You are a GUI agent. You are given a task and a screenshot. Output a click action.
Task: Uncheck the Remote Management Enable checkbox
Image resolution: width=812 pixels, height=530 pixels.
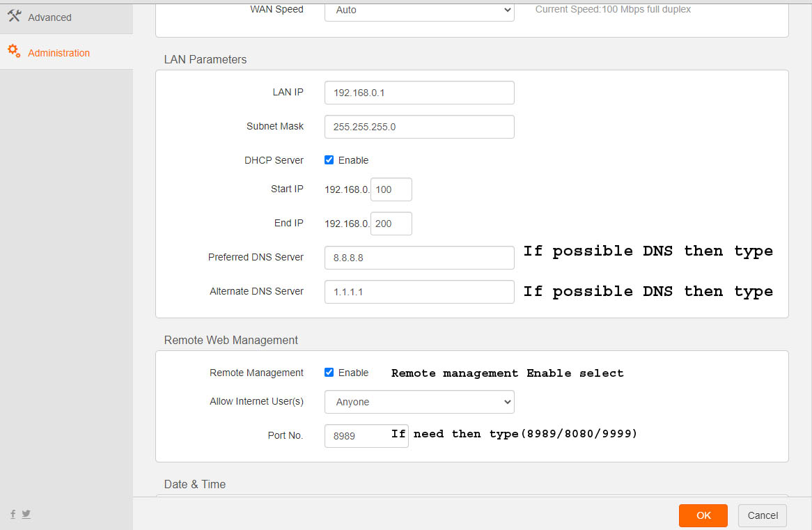tap(329, 373)
